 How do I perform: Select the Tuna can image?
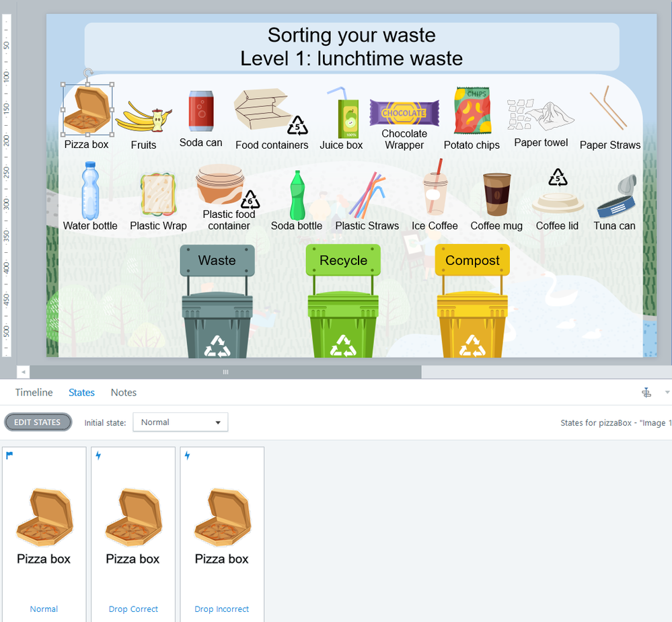(x=617, y=196)
